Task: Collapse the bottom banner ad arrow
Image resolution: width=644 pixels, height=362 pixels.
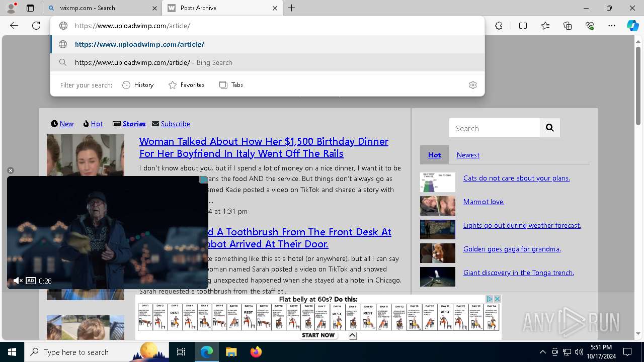Action: [x=352, y=336]
